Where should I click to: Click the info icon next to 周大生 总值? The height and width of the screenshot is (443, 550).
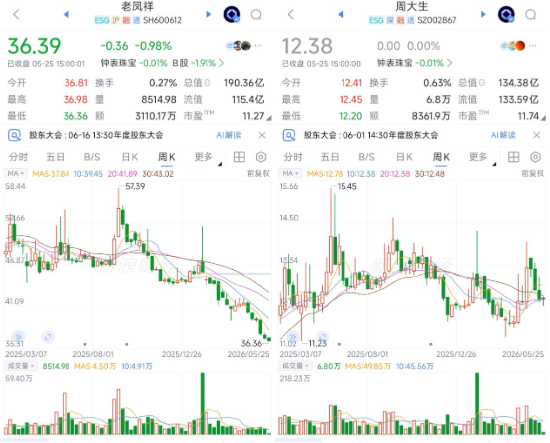pyautogui.click(x=482, y=83)
